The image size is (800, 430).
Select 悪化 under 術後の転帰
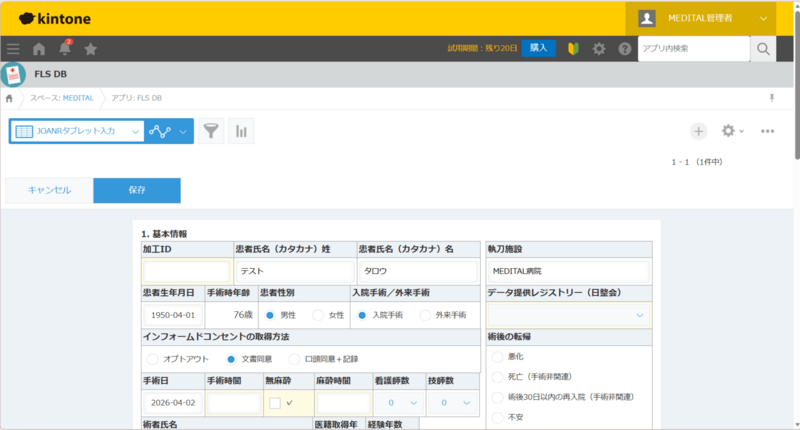pos(497,357)
